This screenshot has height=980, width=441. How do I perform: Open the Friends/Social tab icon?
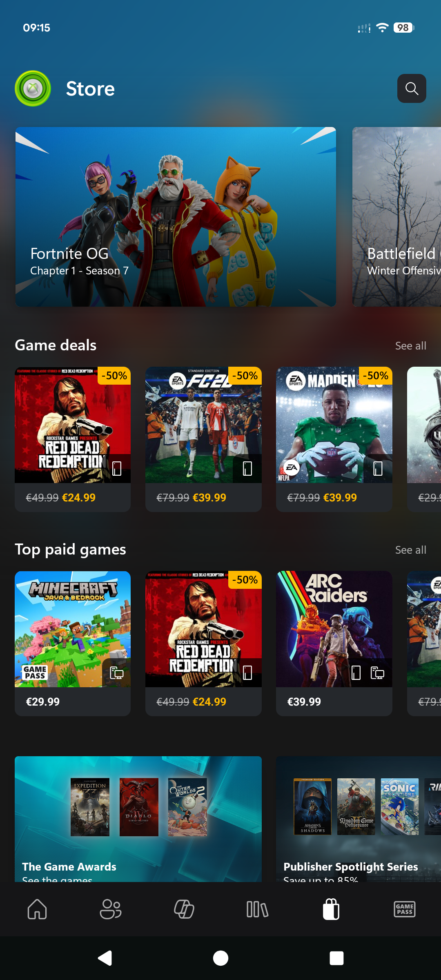tap(111, 909)
